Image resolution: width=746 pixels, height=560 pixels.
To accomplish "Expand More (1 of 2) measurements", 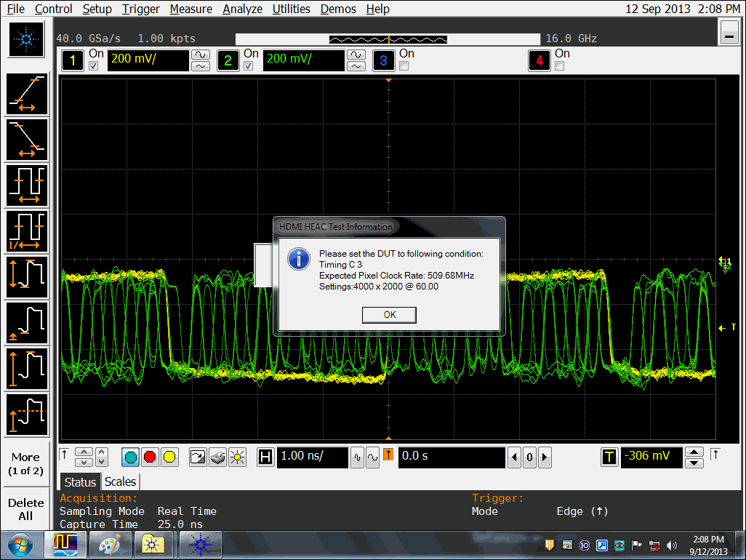I will click(25, 463).
